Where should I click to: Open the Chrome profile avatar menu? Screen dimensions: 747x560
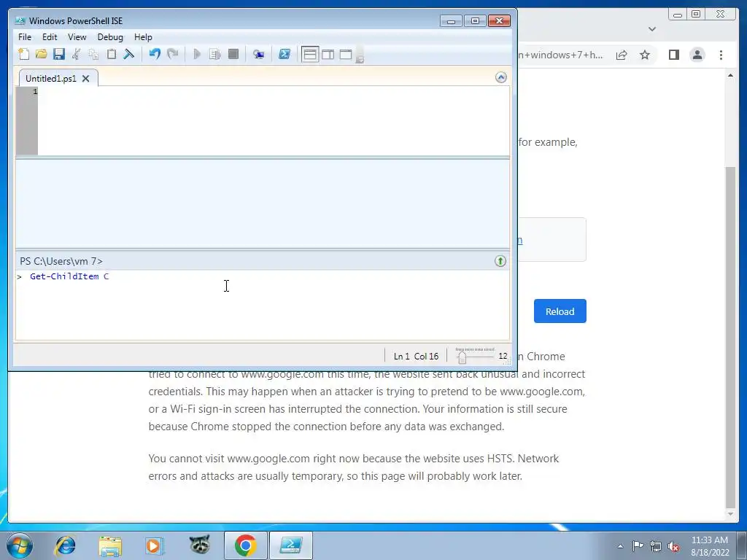pyautogui.click(x=697, y=55)
